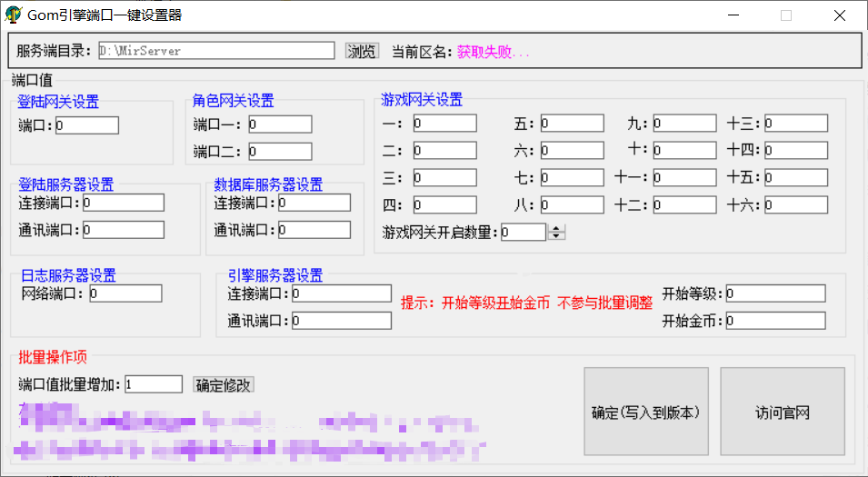Click the 登陆网关设置 group title

pyautogui.click(x=58, y=102)
